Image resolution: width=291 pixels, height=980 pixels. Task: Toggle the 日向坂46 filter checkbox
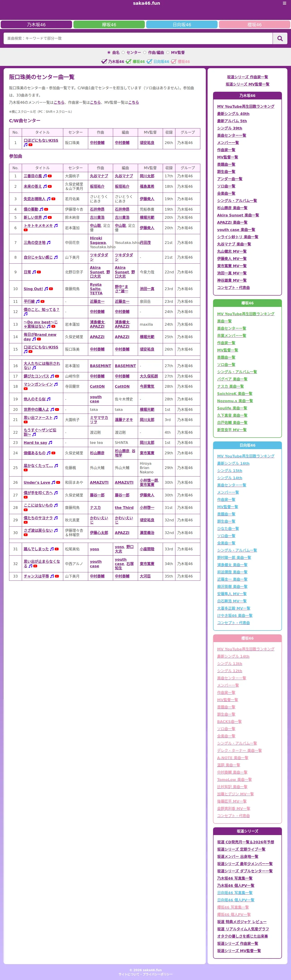pyautogui.click(x=149, y=62)
